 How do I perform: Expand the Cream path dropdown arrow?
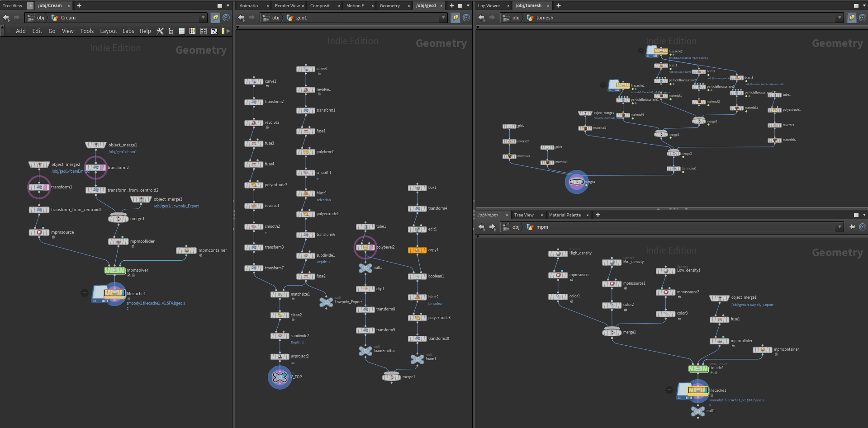coord(203,18)
